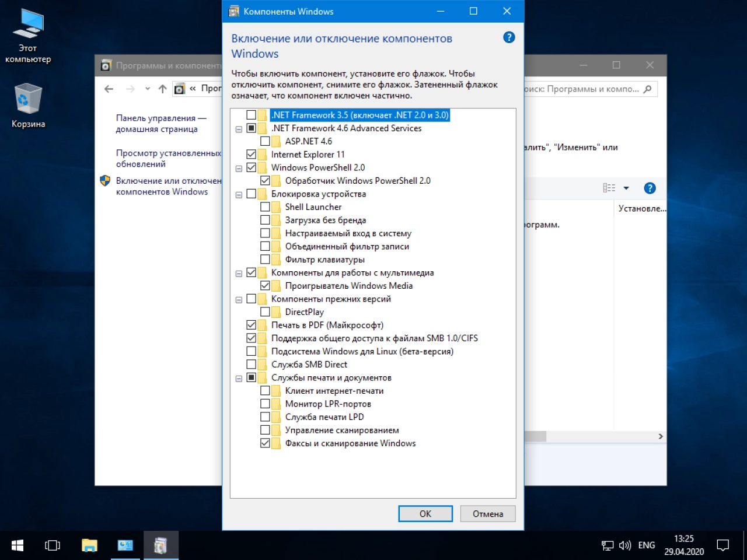Image resolution: width=747 pixels, height=560 pixels.
Task: Collapse the Компоненты прежних версий node
Action: [x=239, y=299]
